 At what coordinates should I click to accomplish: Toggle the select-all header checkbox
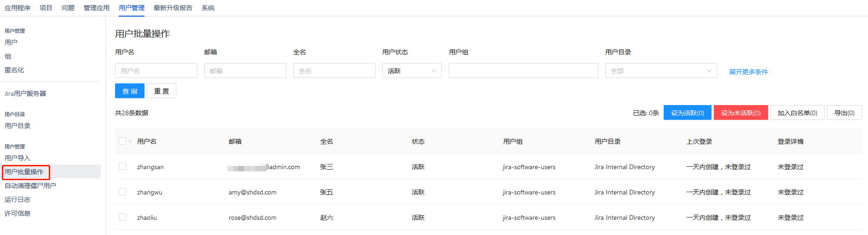(122, 141)
